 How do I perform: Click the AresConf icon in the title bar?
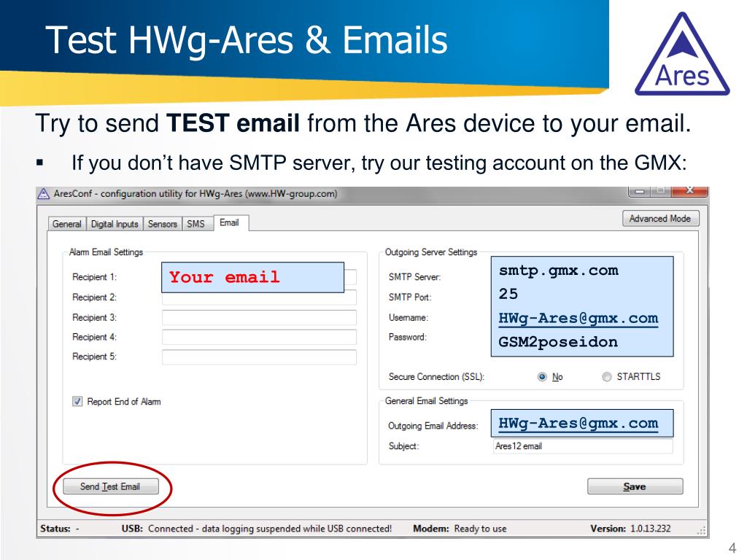pos(44,194)
